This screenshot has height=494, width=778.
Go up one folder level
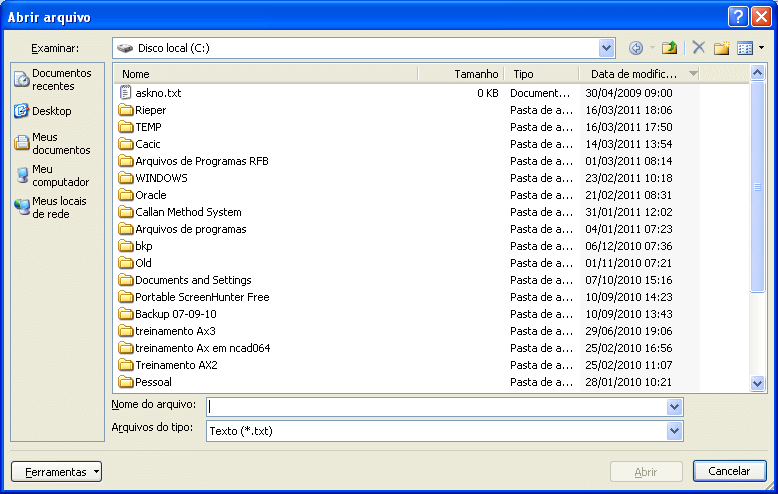click(x=669, y=48)
